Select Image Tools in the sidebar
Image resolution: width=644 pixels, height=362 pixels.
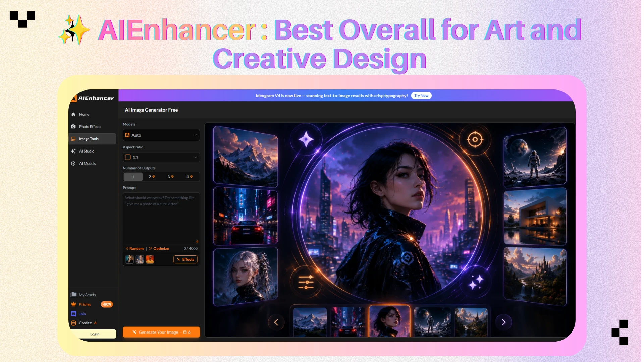pyautogui.click(x=93, y=139)
